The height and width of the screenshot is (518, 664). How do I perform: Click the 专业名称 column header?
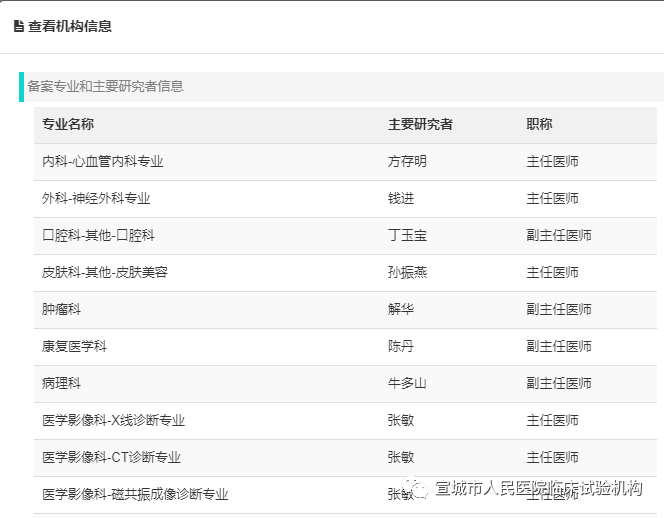tap(68, 124)
